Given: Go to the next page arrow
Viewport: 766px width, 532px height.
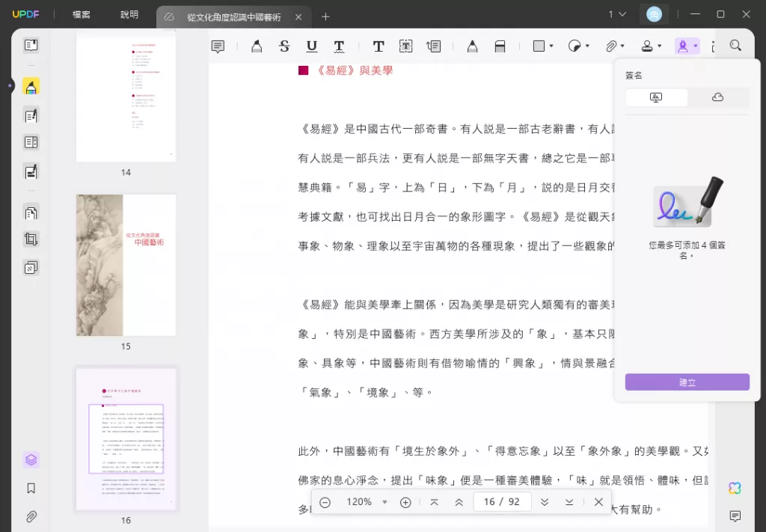Looking at the screenshot, I should click(545, 502).
